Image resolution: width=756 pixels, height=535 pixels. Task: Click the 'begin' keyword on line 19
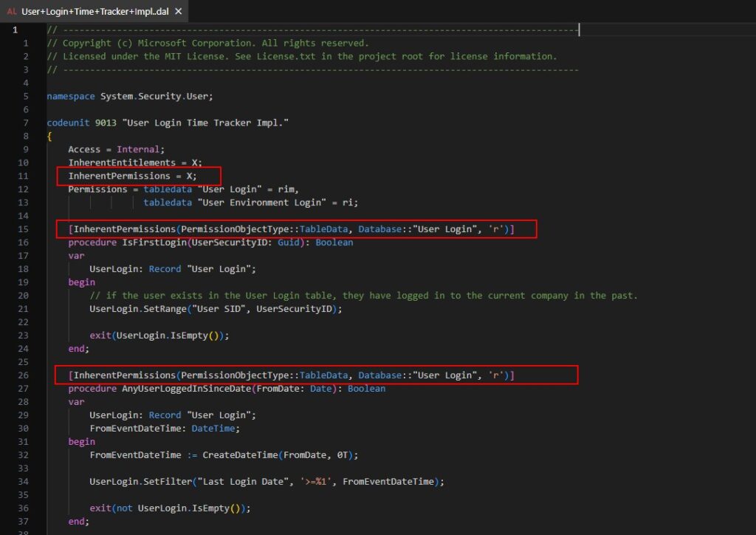coord(81,282)
